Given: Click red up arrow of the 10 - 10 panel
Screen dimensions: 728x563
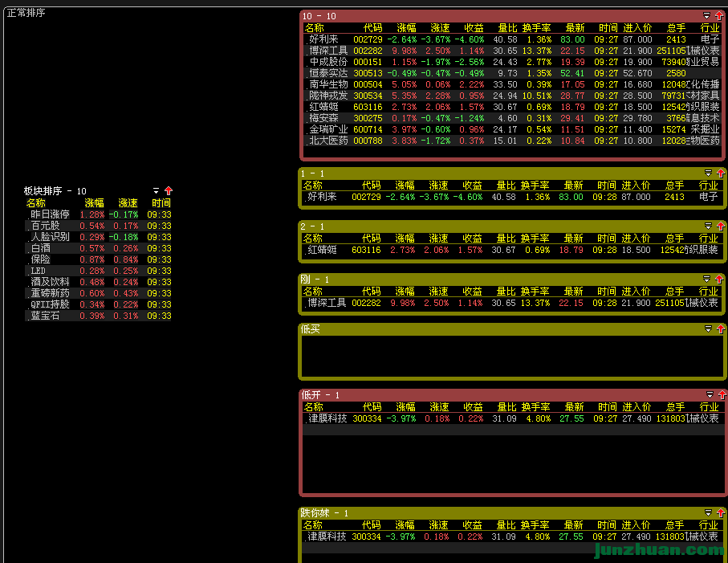Looking at the screenshot, I should tap(720, 16).
